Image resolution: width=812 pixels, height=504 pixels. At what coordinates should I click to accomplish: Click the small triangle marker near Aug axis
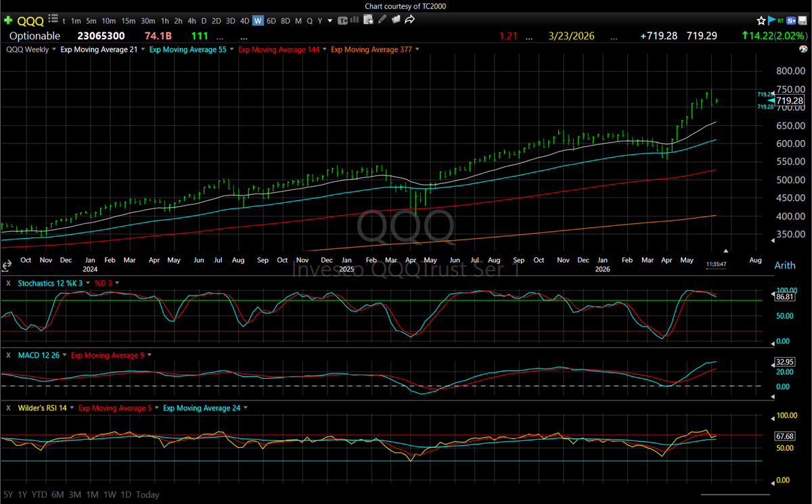point(726,250)
